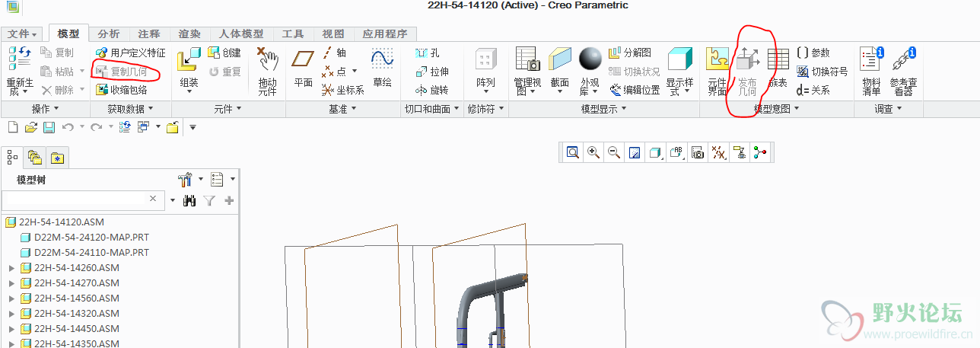The width and height of the screenshot is (980, 348).
Task: Select the 轴 (Axis) tool
Action: [335, 53]
